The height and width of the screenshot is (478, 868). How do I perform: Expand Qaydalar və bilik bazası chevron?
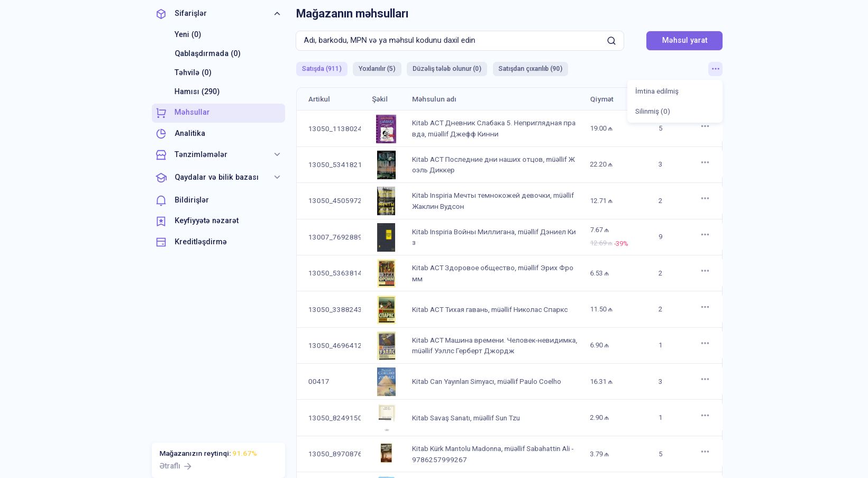(x=277, y=177)
